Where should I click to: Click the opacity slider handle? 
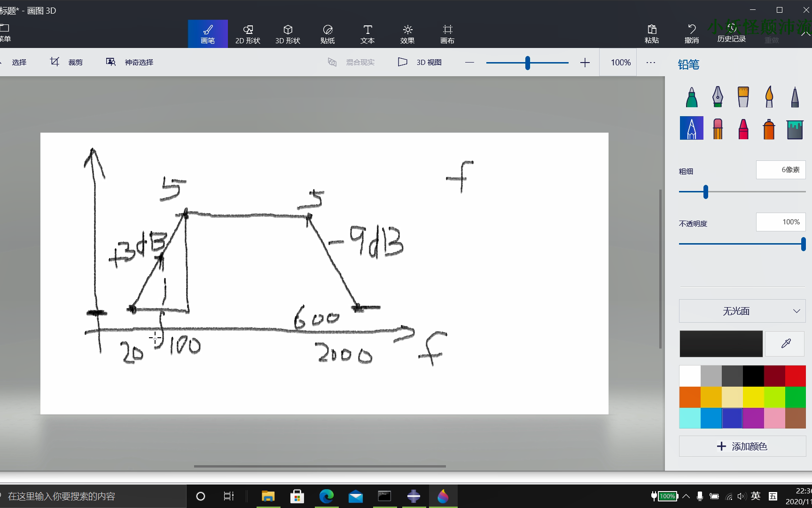point(804,244)
